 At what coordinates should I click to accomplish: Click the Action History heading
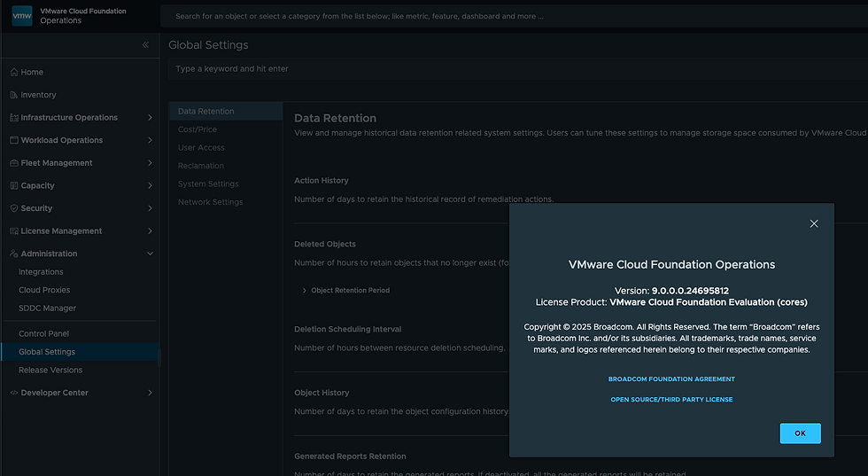[x=321, y=181]
